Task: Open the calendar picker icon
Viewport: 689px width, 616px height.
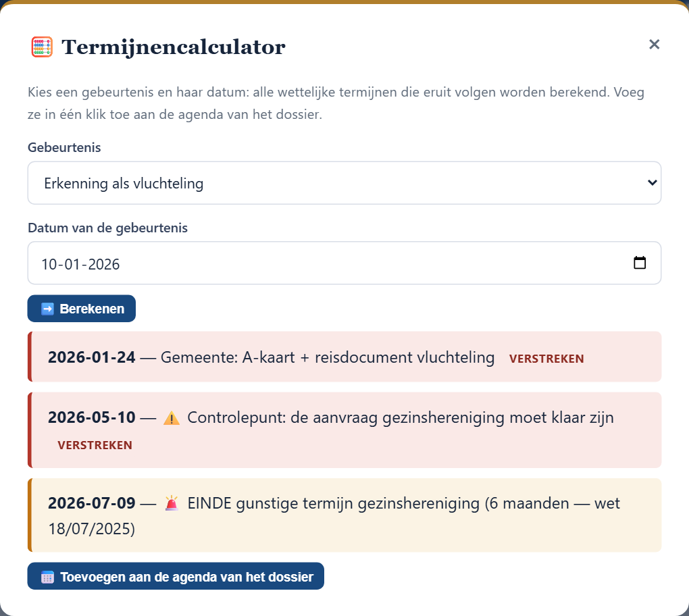Action: (x=639, y=263)
